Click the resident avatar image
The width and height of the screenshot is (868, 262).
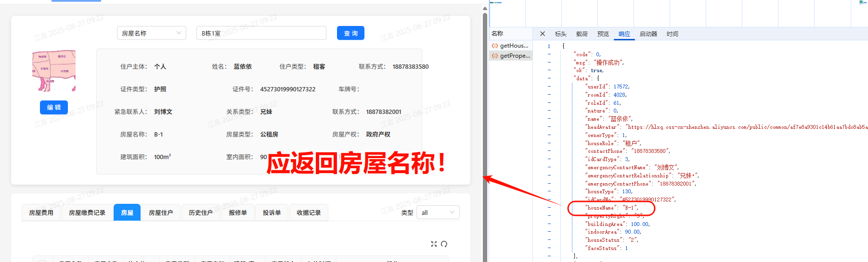point(54,71)
